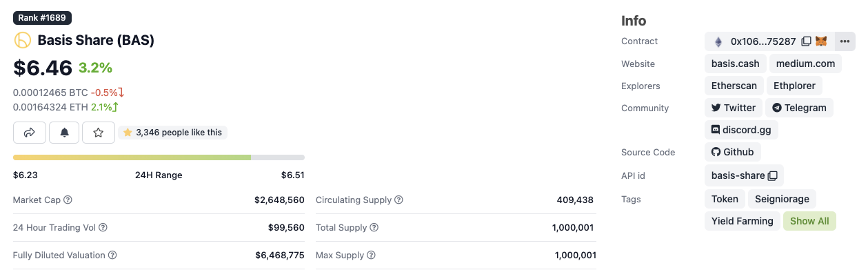Click the Rank #1689 badge
868x279 pixels.
tap(43, 18)
